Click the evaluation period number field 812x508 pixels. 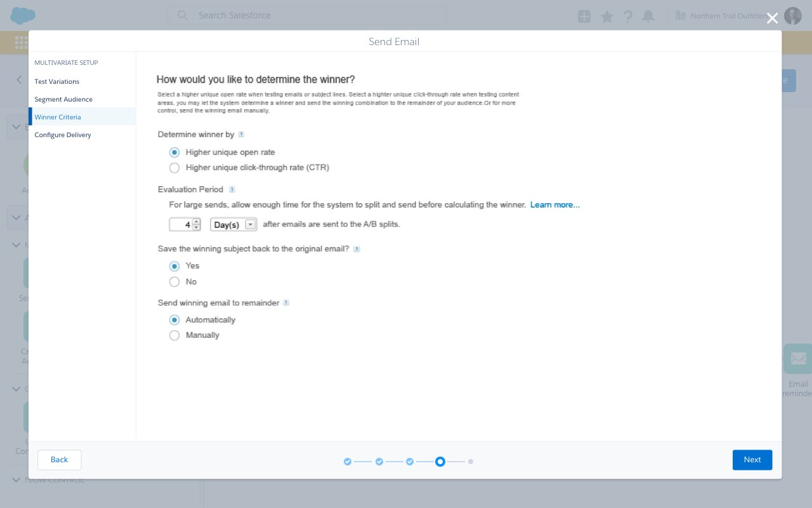[181, 225]
